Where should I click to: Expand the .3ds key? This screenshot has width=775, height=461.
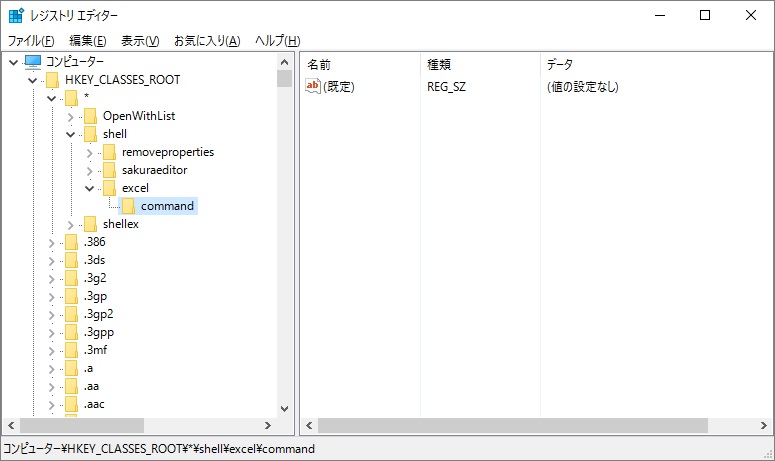(51, 261)
